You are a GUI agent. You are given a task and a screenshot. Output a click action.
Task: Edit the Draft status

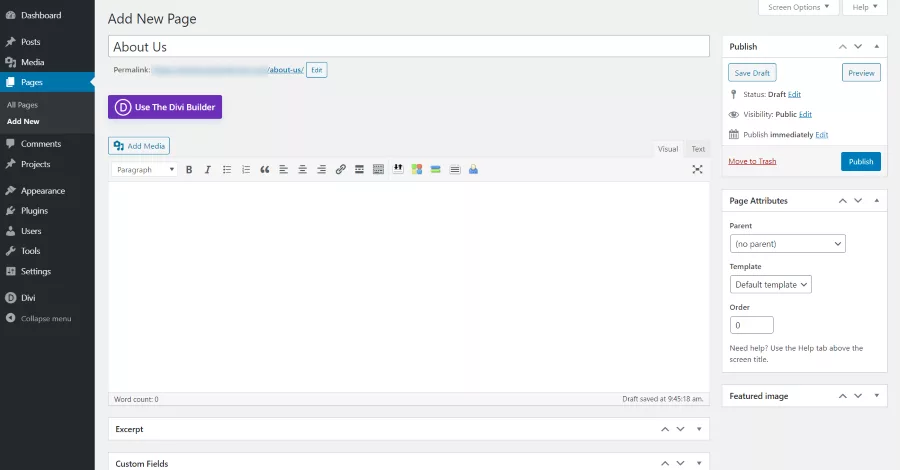pyautogui.click(x=794, y=94)
